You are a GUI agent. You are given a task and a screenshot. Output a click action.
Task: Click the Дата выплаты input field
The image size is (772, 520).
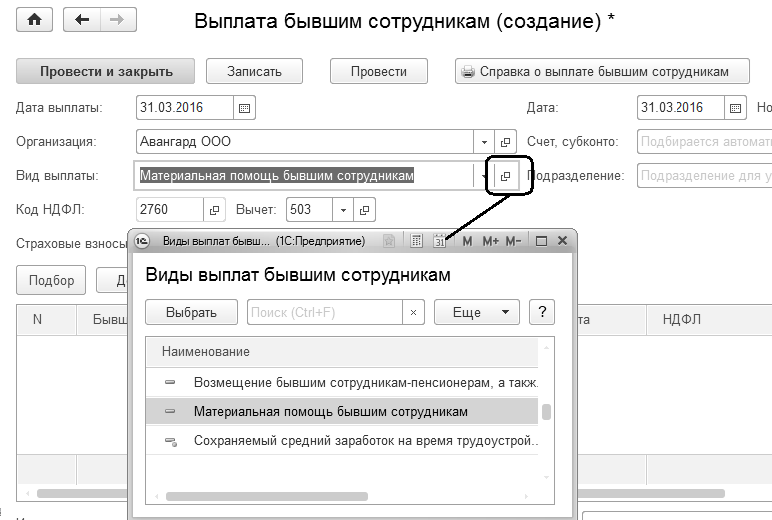click(x=185, y=108)
